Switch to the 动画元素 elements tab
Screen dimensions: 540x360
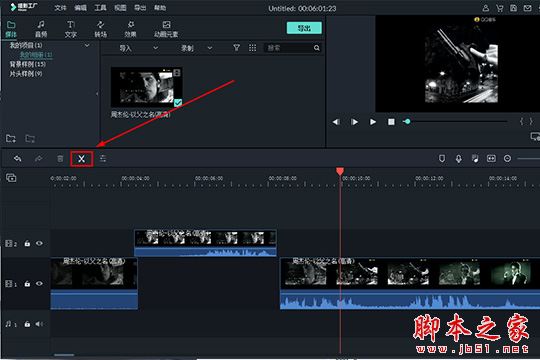coord(166,29)
